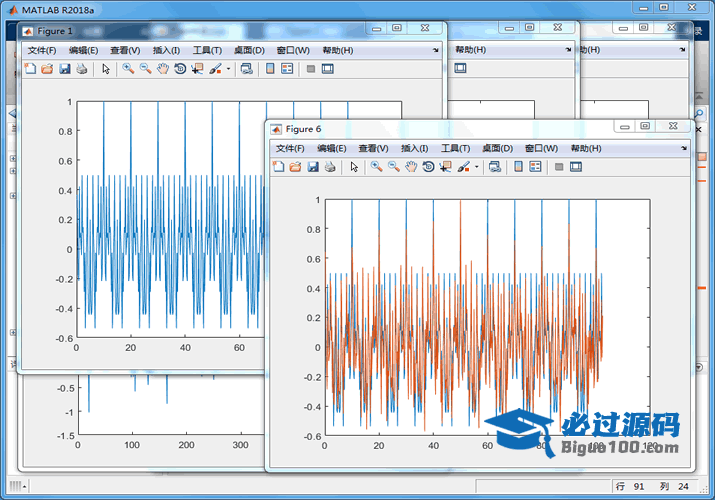Screen dimensions: 715x500
Task: Print Figure 1 with the printer icon
Action: tap(81, 69)
